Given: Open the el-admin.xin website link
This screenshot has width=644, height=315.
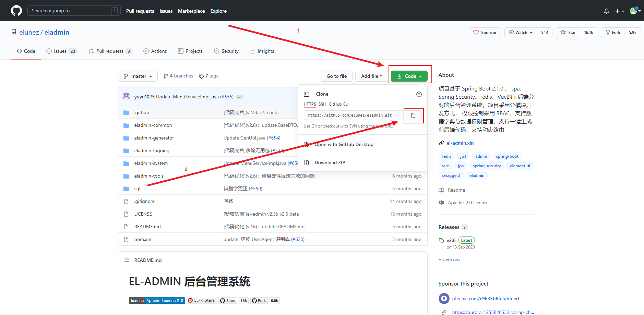Looking at the screenshot, I should (460, 143).
